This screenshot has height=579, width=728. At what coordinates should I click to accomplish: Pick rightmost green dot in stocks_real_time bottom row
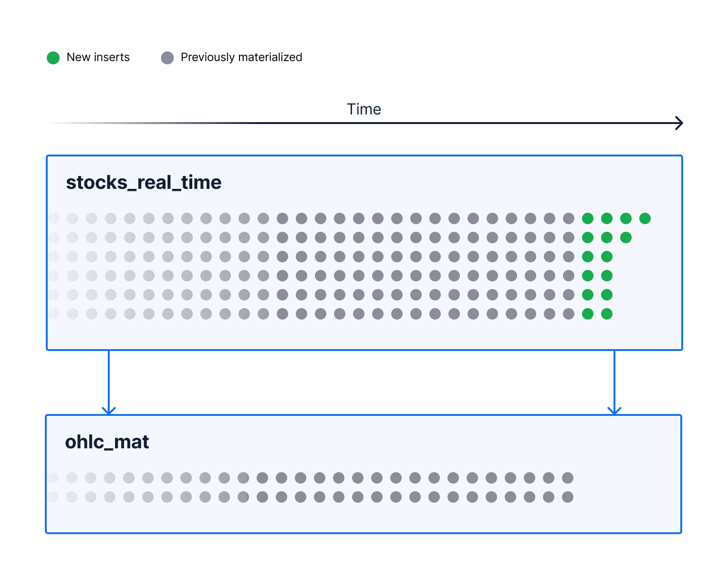click(x=607, y=314)
